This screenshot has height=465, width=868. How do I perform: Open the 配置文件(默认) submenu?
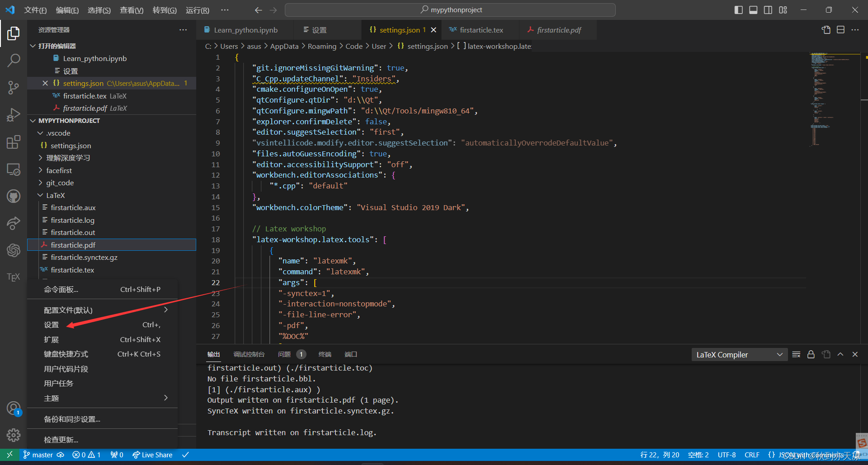tap(103, 310)
